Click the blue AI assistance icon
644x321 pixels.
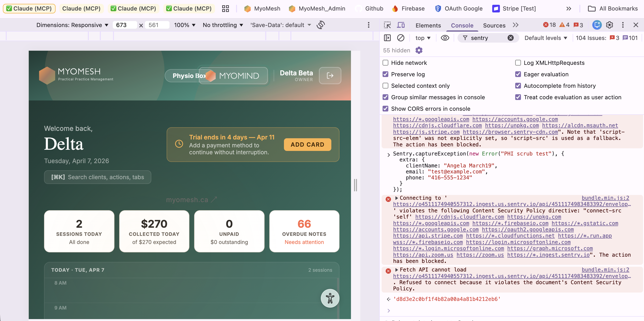597,25
